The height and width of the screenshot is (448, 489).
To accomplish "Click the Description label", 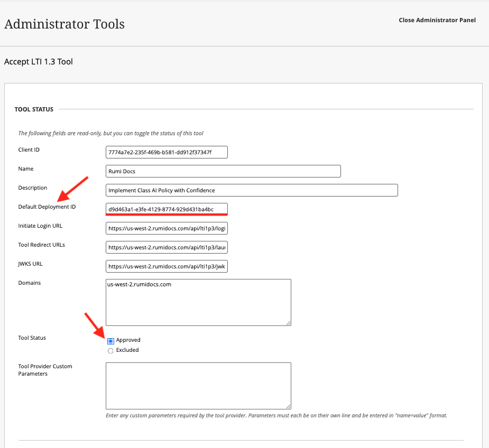I will 32,188.
